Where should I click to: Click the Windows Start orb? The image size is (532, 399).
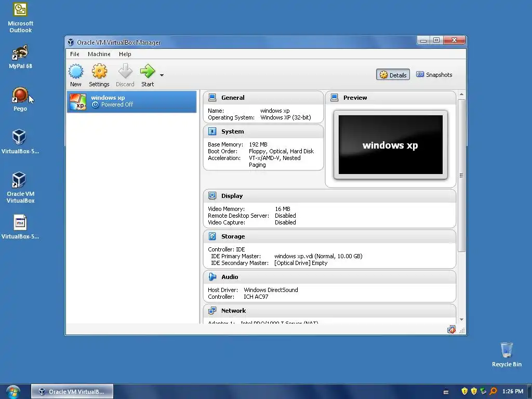13,392
